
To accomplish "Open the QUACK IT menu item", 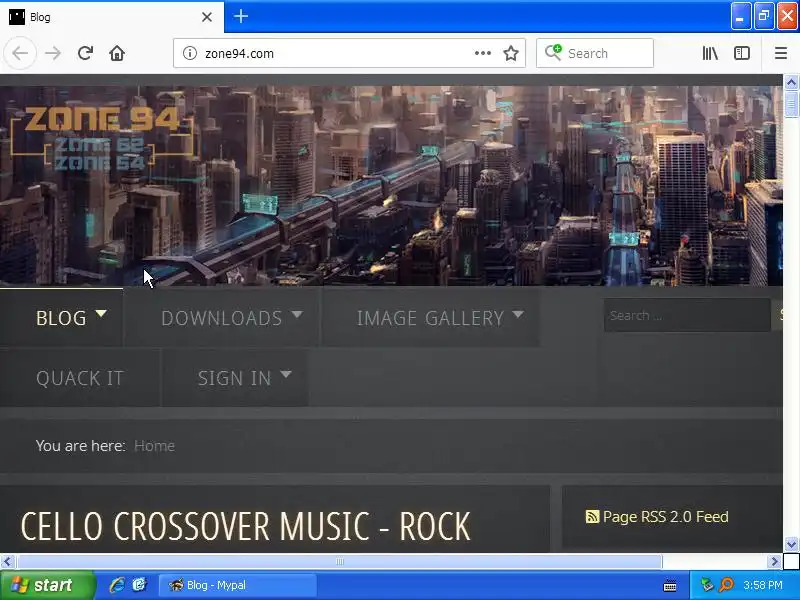I will 80,378.
